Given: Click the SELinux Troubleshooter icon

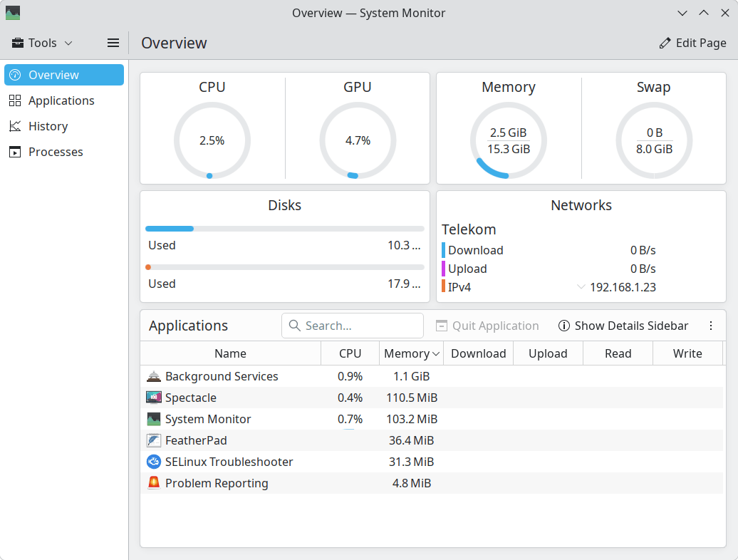Looking at the screenshot, I should (x=154, y=462).
